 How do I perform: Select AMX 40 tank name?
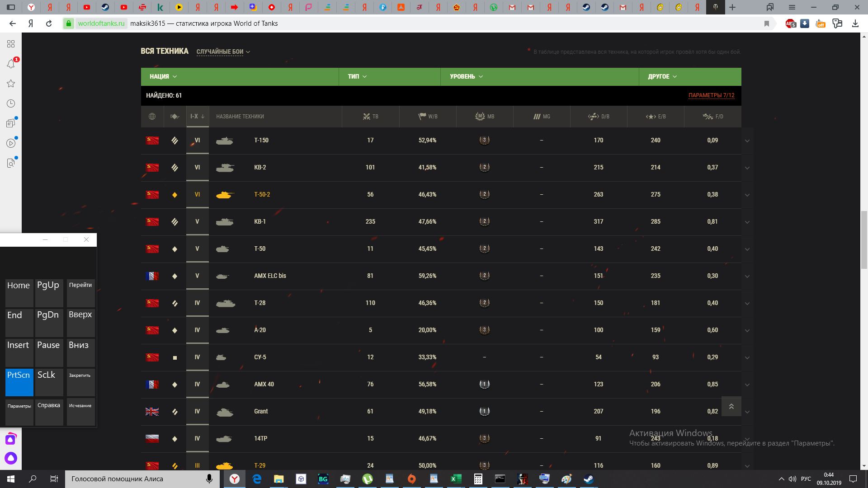pyautogui.click(x=264, y=384)
